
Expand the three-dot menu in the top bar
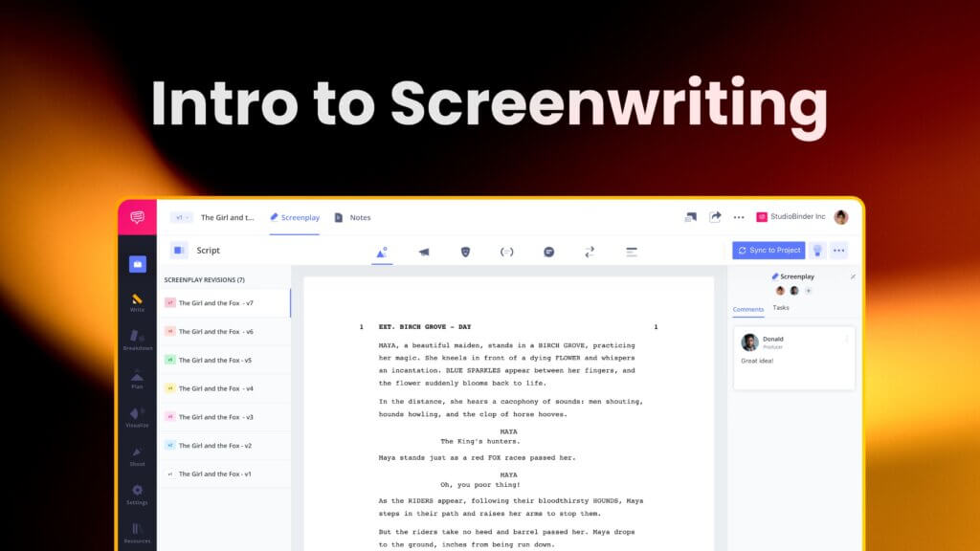point(739,217)
